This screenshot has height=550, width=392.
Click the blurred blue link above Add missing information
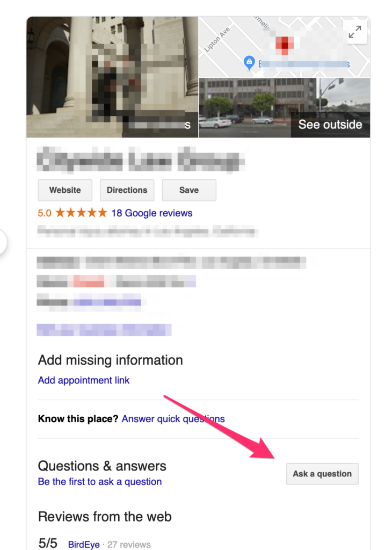pyautogui.click(x=104, y=330)
